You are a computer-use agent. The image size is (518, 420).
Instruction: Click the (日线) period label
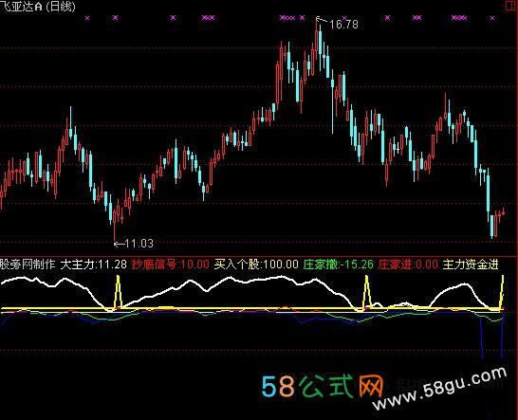coord(60,7)
